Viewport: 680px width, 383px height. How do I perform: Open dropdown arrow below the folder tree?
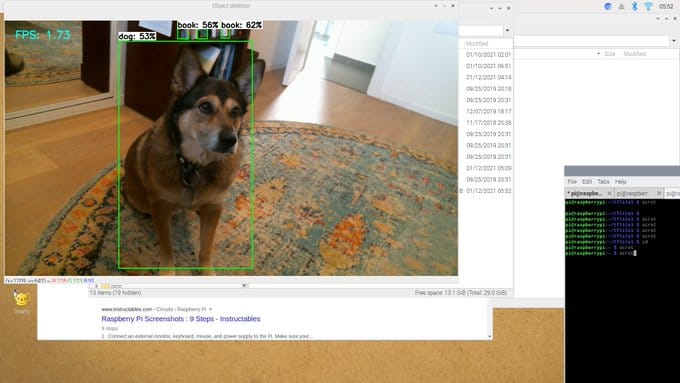coord(244,286)
